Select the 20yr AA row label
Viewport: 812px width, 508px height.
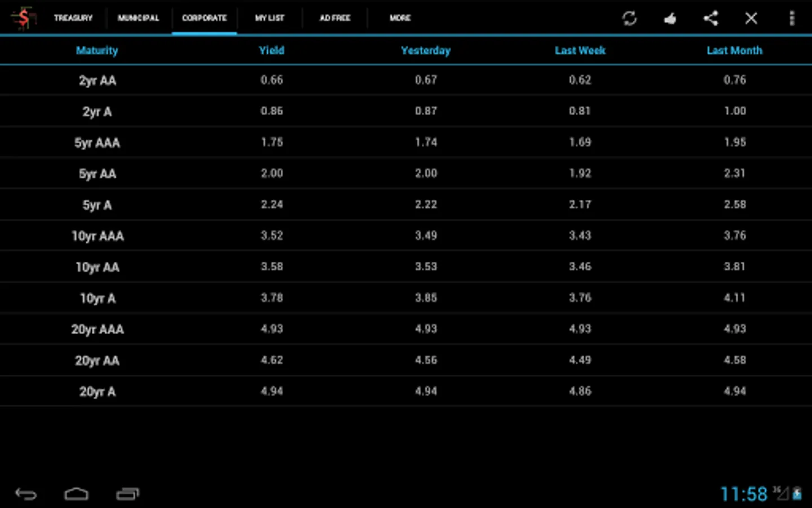[97, 360]
